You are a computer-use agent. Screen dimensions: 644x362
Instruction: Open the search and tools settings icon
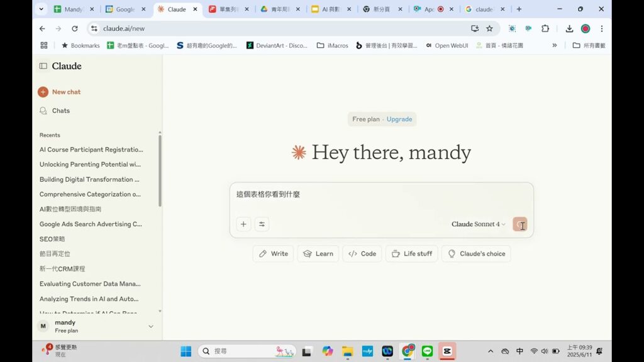tap(262, 224)
